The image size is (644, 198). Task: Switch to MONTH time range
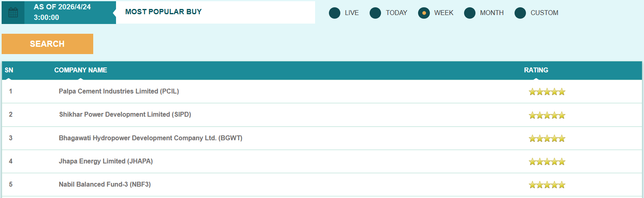coord(470,13)
